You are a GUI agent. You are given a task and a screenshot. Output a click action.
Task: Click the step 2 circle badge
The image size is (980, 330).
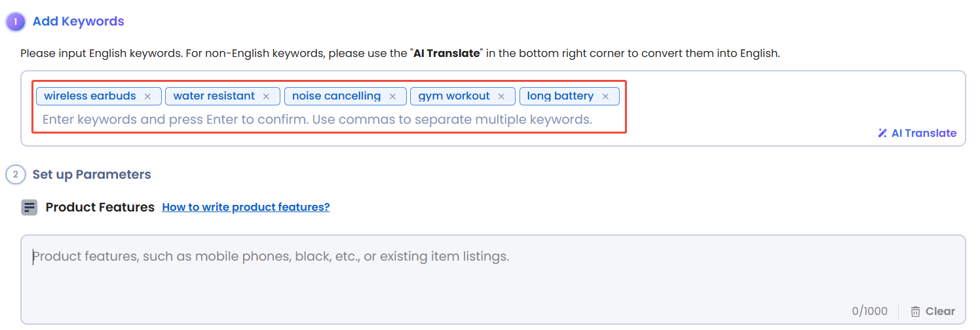click(16, 175)
